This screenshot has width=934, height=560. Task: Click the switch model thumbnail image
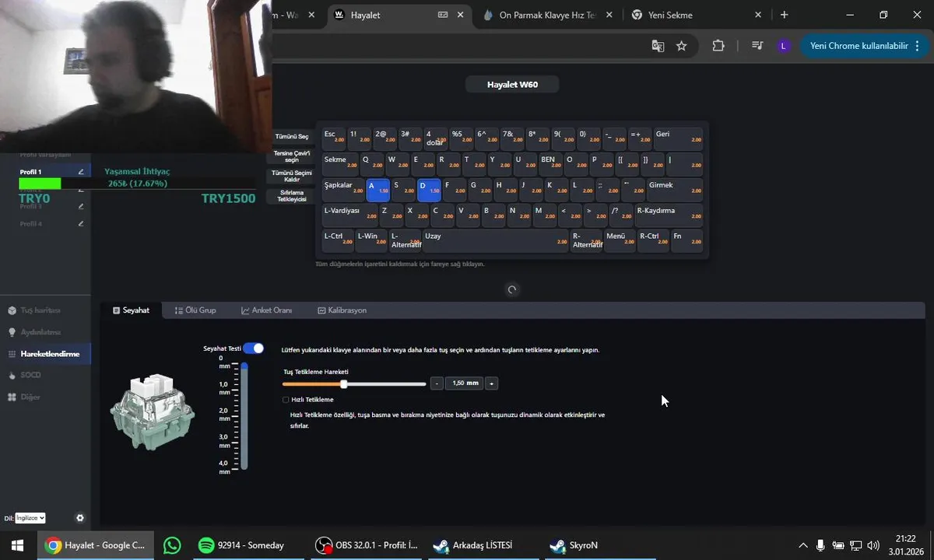coord(152,412)
